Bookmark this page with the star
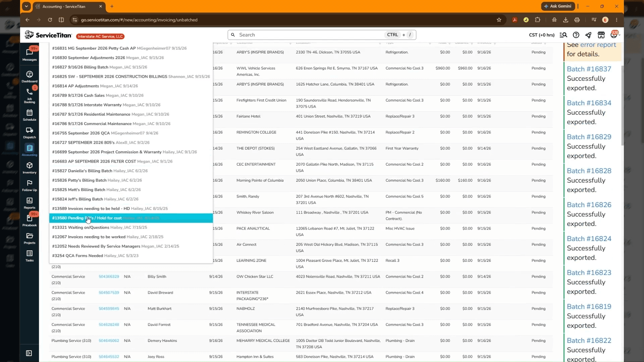The width and height of the screenshot is (644, 362). point(499,20)
